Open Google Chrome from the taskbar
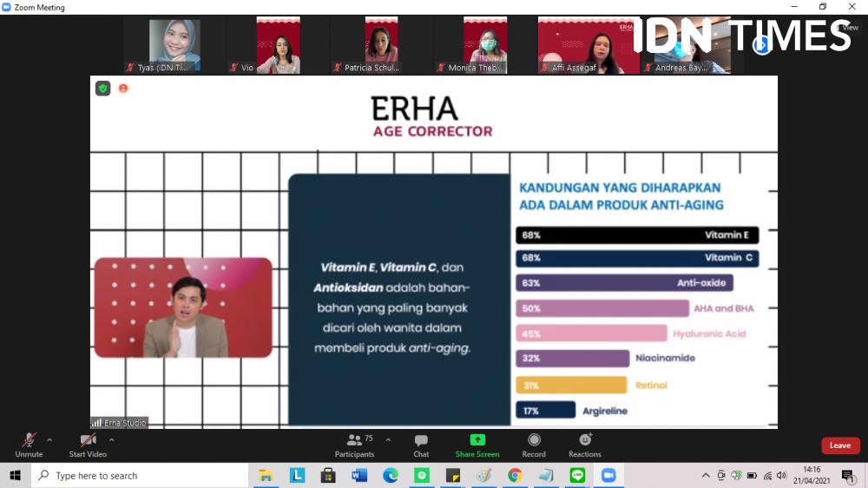The height and width of the screenshot is (488, 868). (515, 475)
